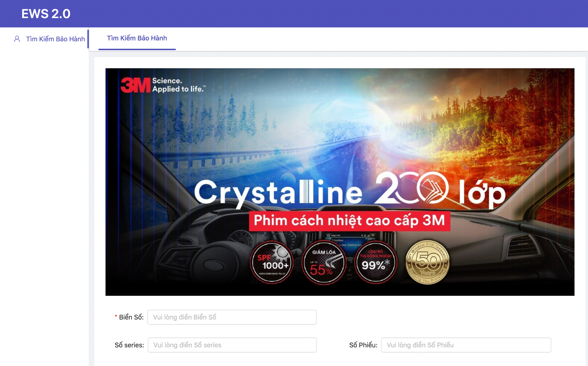Click the user icon in the sidebar
Image resolution: width=588 pixels, height=366 pixels.
17,39
